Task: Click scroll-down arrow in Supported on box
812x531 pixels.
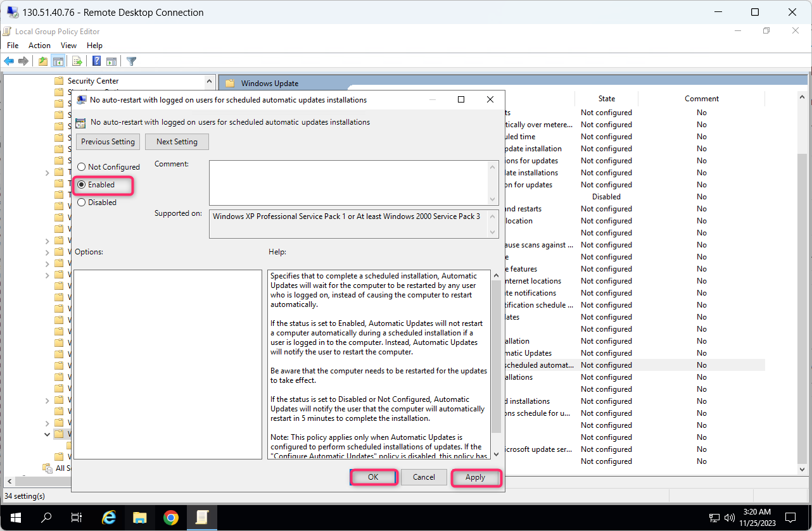Action: coord(494,233)
